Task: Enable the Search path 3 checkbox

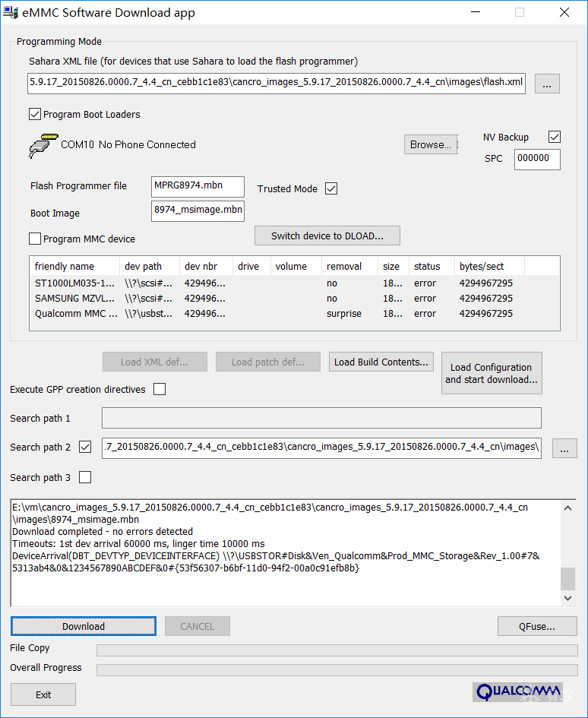Action: coord(85,477)
